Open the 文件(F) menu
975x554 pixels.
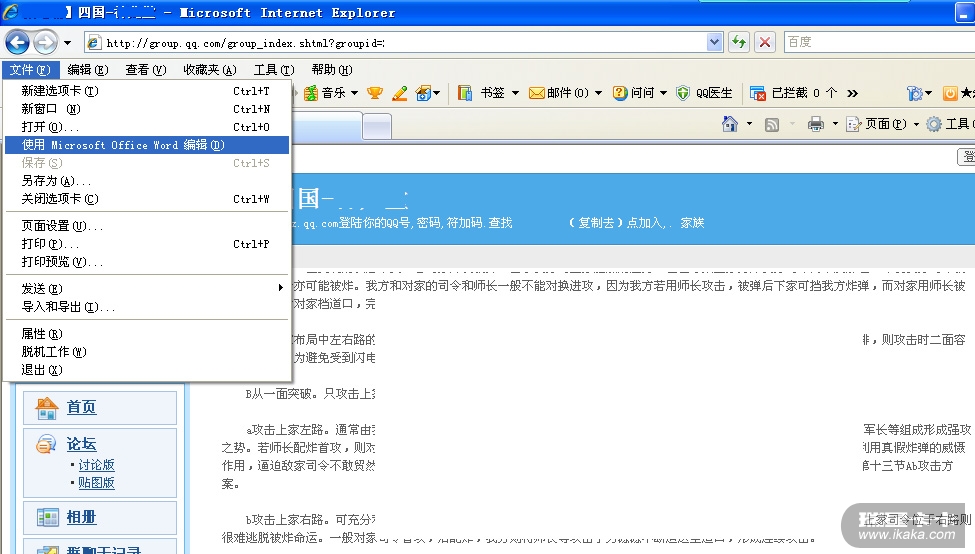coord(30,70)
